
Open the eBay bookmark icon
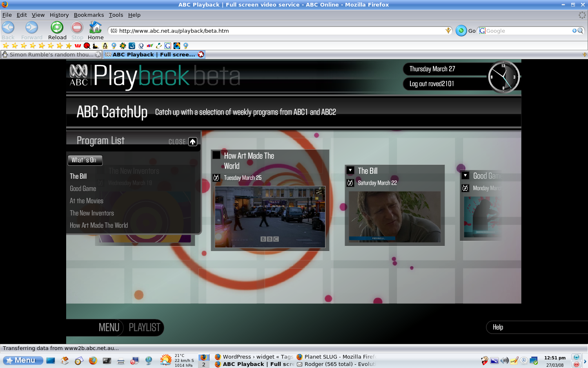(x=150, y=46)
